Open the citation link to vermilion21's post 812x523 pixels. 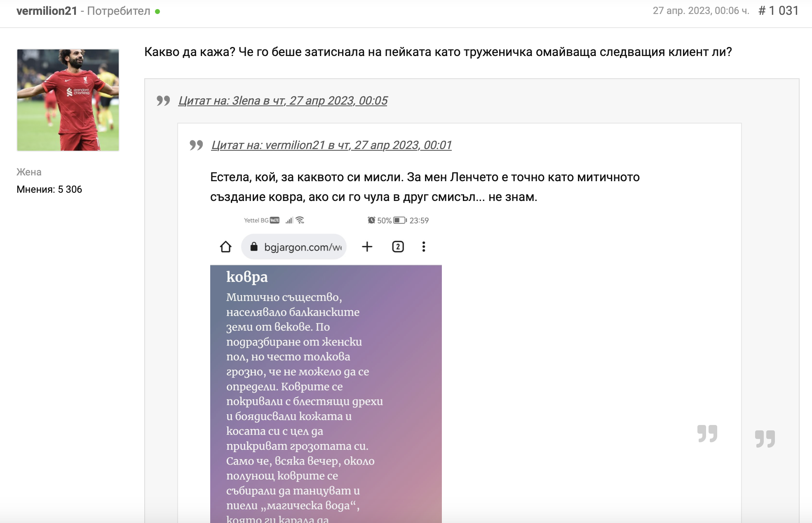(x=331, y=145)
